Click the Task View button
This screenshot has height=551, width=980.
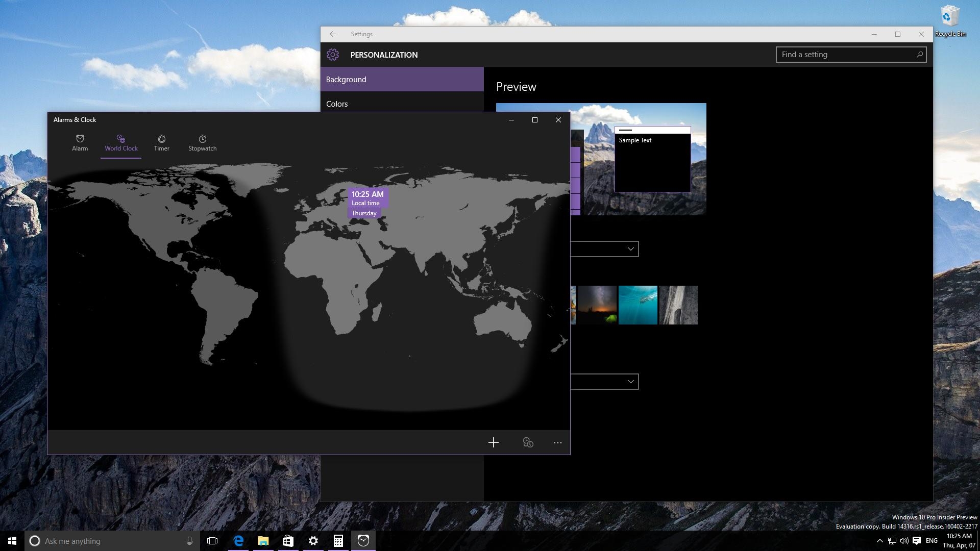212,541
